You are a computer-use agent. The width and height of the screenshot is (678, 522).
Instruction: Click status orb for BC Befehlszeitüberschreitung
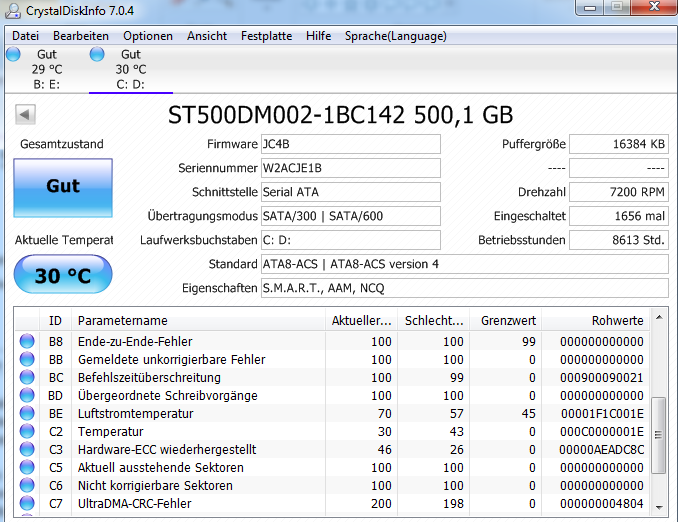coord(27,378)
